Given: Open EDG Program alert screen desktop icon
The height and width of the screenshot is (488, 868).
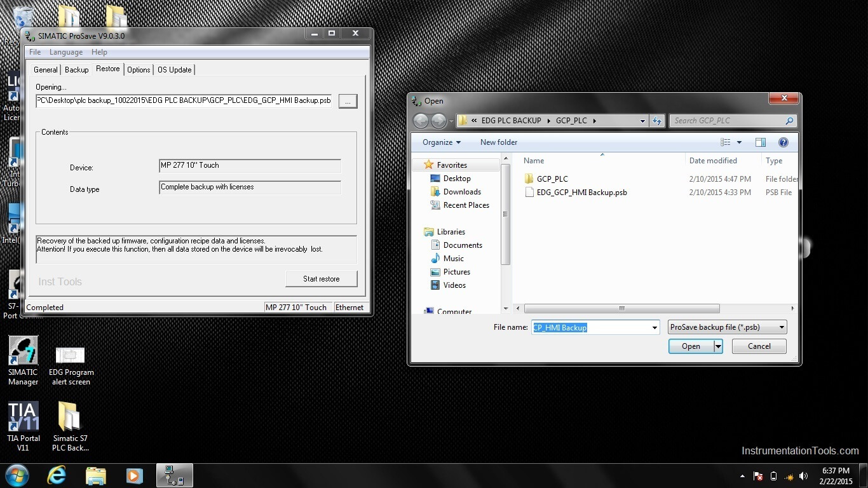Looking at the screenshot, I should pos(71,365).
